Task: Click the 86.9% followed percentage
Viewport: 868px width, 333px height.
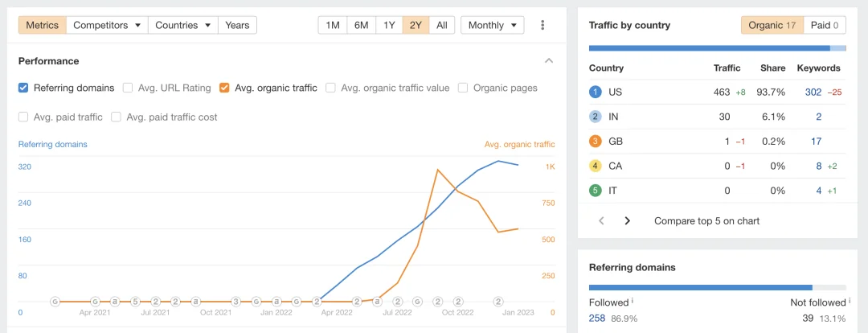Action: coord(624,319)
